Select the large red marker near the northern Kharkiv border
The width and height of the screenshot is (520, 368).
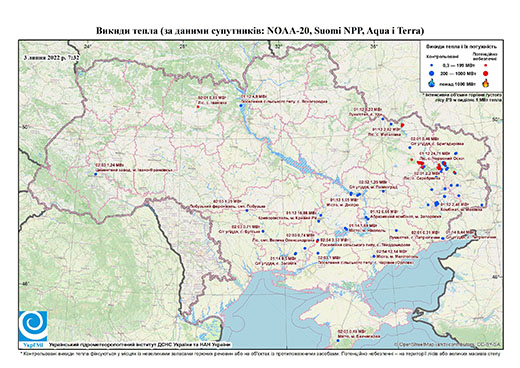pyautogui.click(x=402, y=125)
